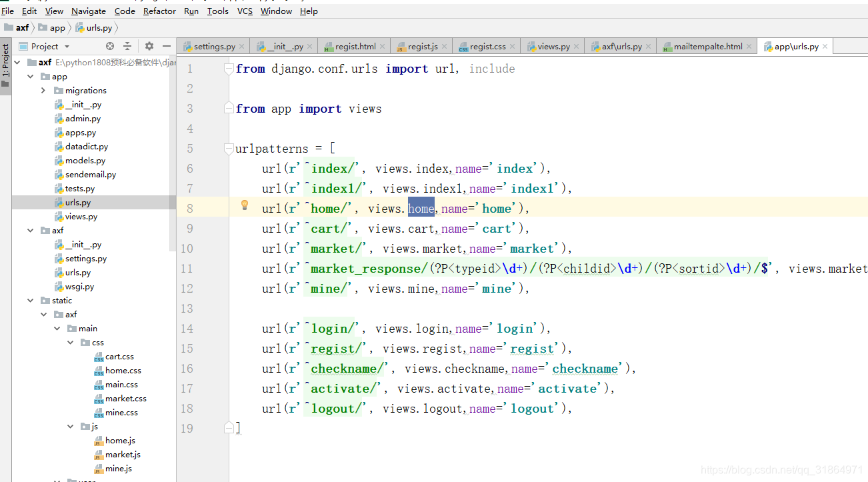This screenshot has width=868, height=482.
Task: Switch to the settings.py tab
Action: (214, 47)
